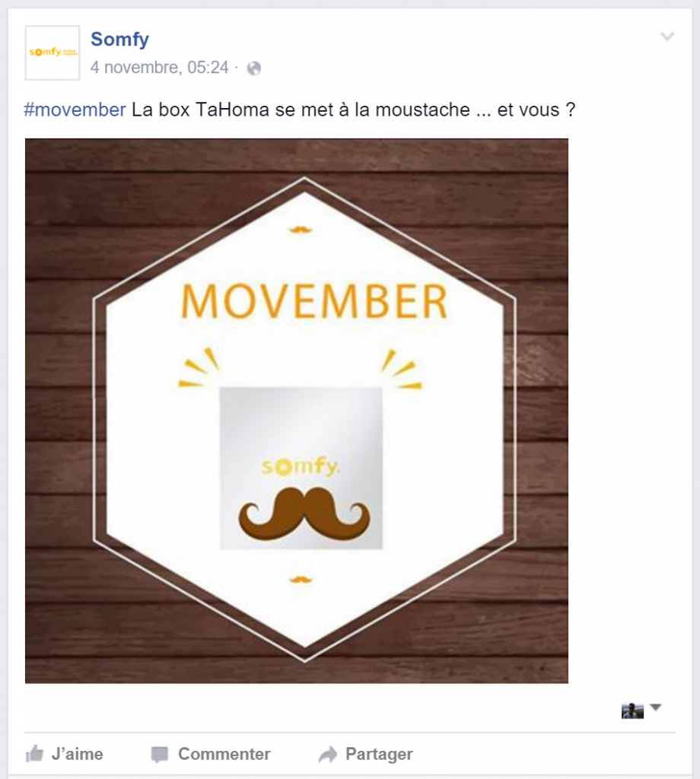Open the Somfy page profile picture
Screen dimensions: 700x779
(x=52, y=53)
